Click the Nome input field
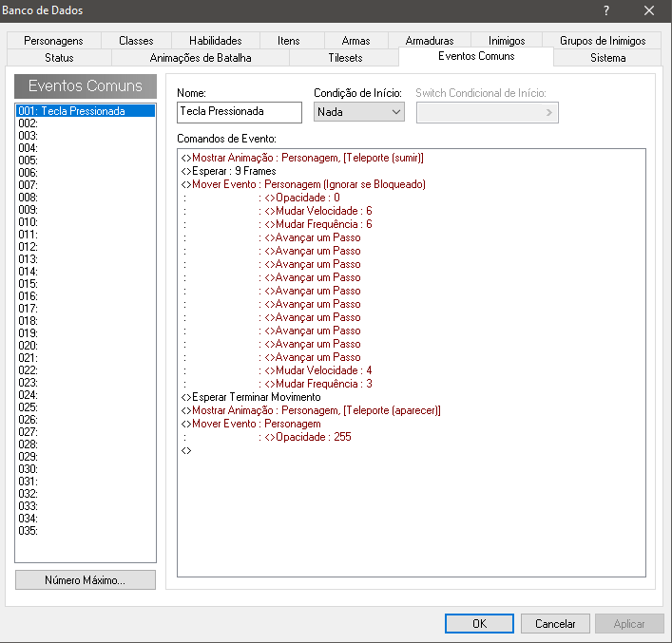The height and width of the screenshot is (643, 672). pos(240,112)
